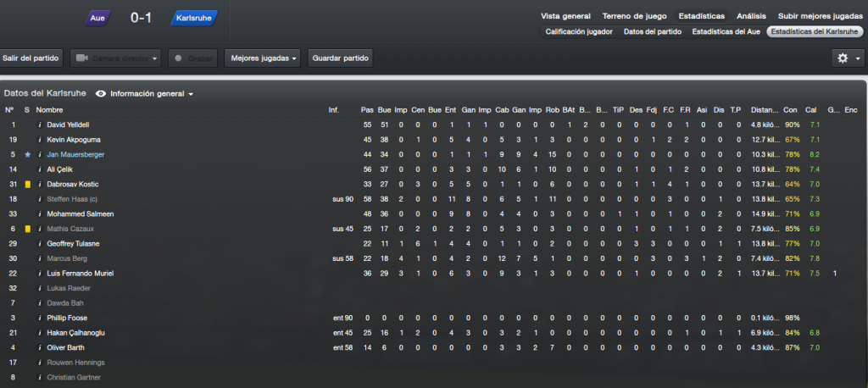The image size is (868, 388).
Task: Click info icon beside Jan Mauersberger
Action: tap(39, 155)
